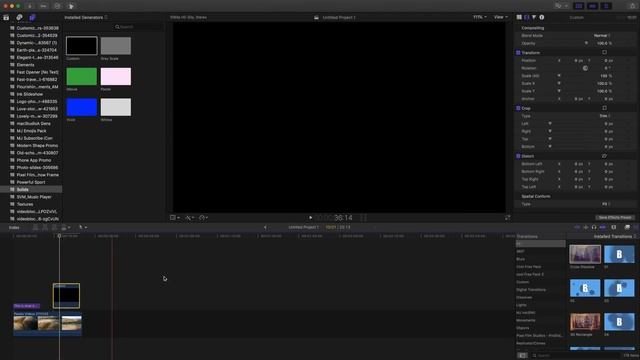Toggle viewer full screen arrows icon

tap(507, 218)
